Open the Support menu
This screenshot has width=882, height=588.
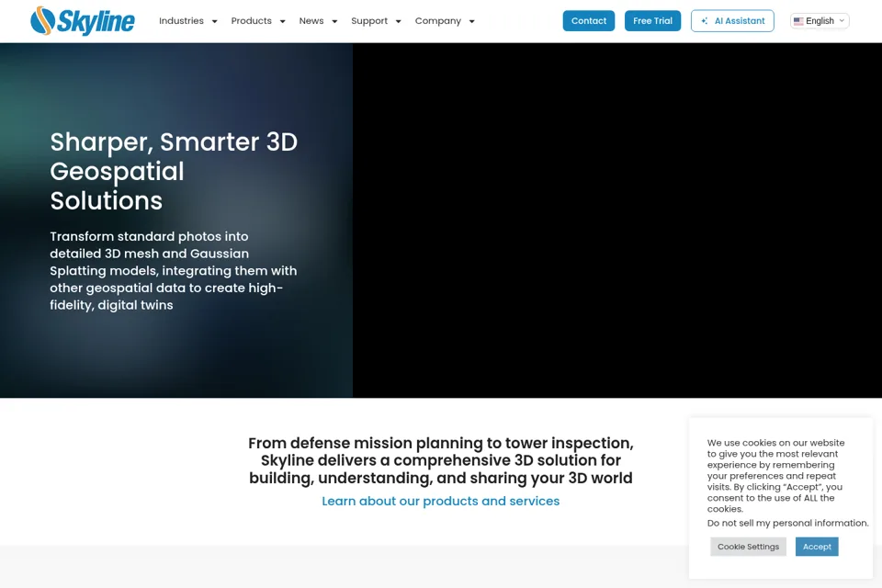pos(369,21)
